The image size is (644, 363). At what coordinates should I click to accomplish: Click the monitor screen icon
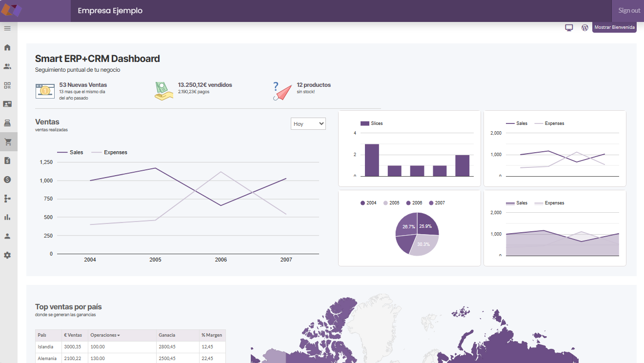click(x=568, y=28)
